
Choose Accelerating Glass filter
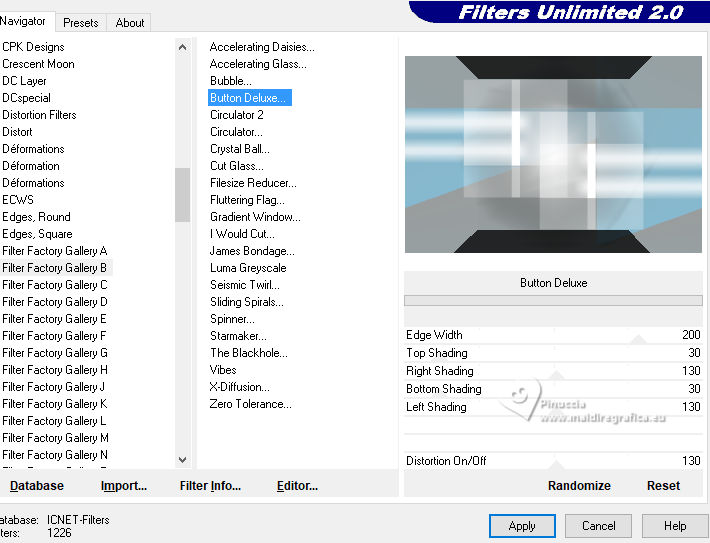pos(258,64)
